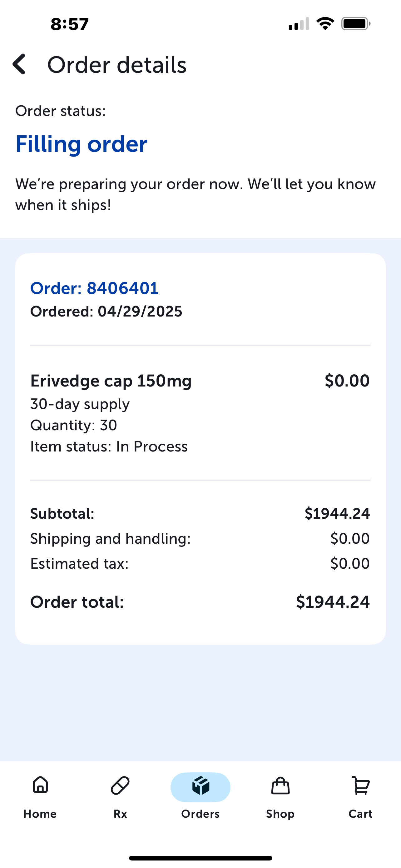The image size is (401, 868).
Task: Tap the Order details page title
Action: pyautogui.click(x=117, y=65)
